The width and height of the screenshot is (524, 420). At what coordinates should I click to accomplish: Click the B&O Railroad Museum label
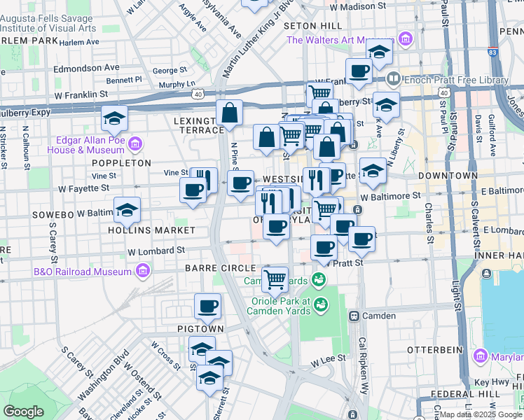coord(83,272)
